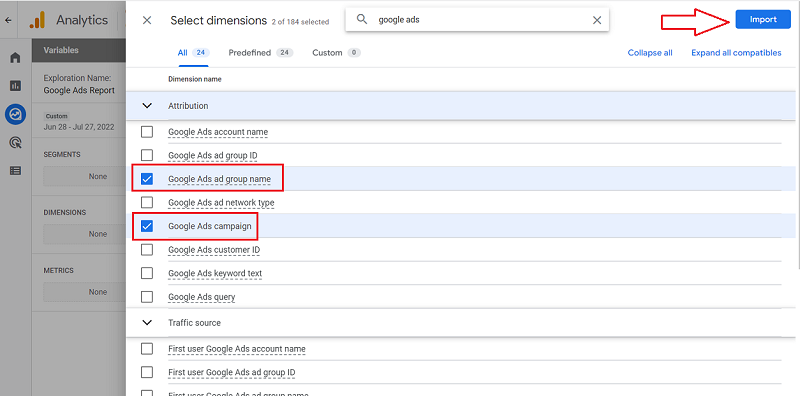This screenshot has width=800, height=396.
Task: Check Google Ads ad network type checkbox
Action: click(x=147, y=203)
